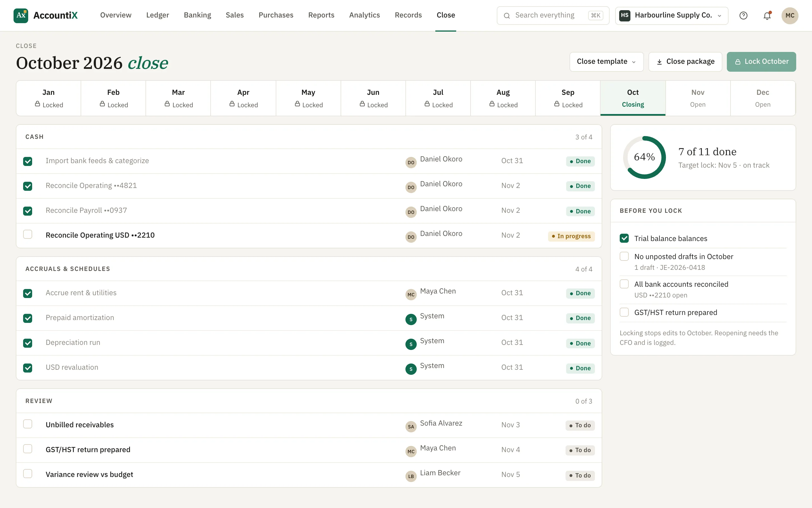812x508 pixels.
Task: Click the To do badge for Unbilled receivables
Action: (x=580, y=425)
